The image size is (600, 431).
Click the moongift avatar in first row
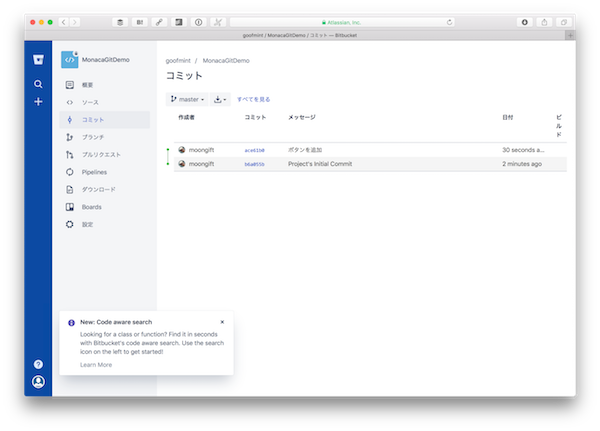[182, 150]
